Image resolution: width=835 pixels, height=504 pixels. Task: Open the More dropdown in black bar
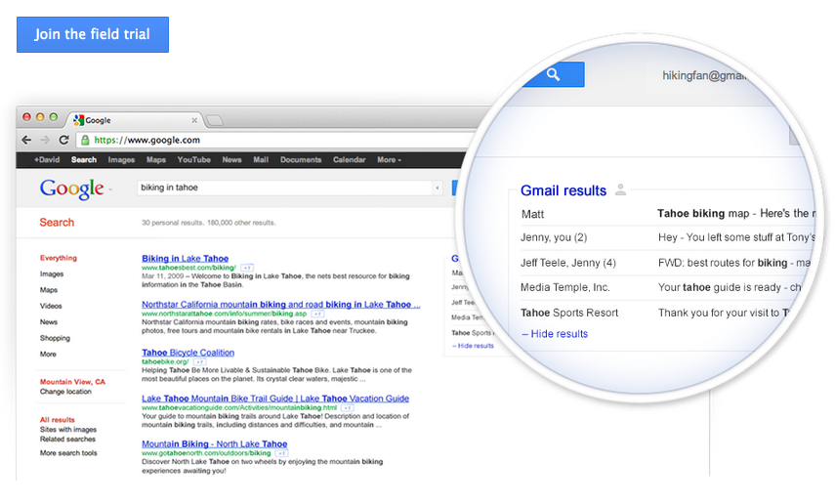pyautogui.click(x=388, y=160)
